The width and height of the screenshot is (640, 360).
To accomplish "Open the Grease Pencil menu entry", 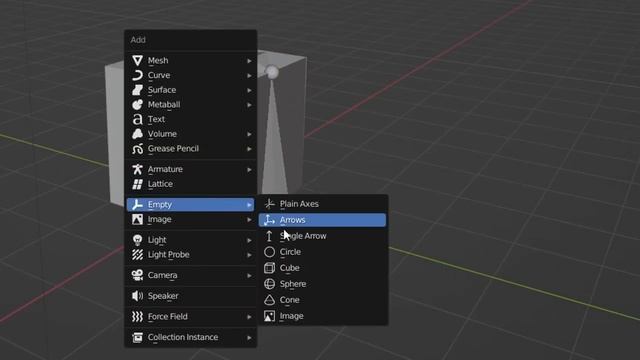I will (x=191, y=149).
